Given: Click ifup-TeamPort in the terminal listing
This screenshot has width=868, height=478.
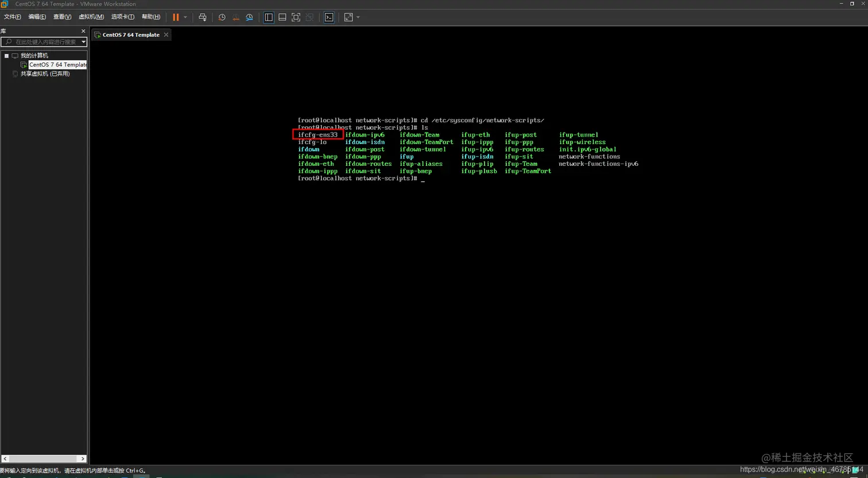Looking at the screenshot, I should coord(528,171).
